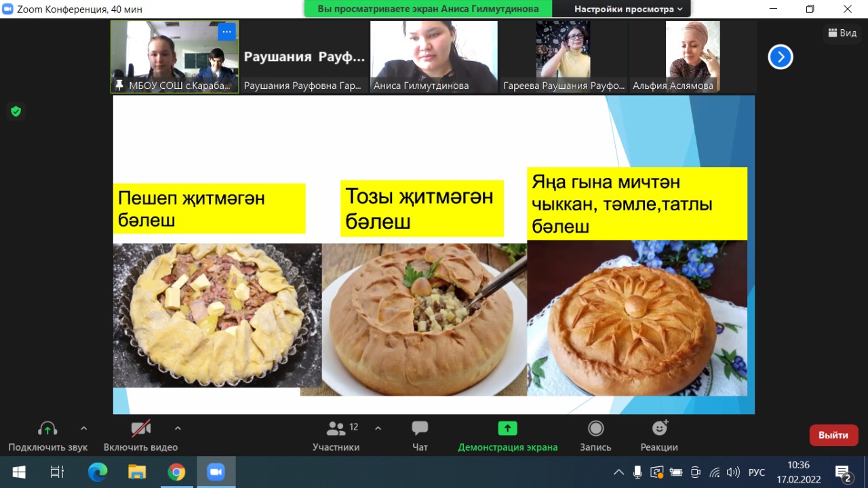Screen dimensions: 868x488
Task: Click the green Демонстрация экрана share button
Action: 507,436
